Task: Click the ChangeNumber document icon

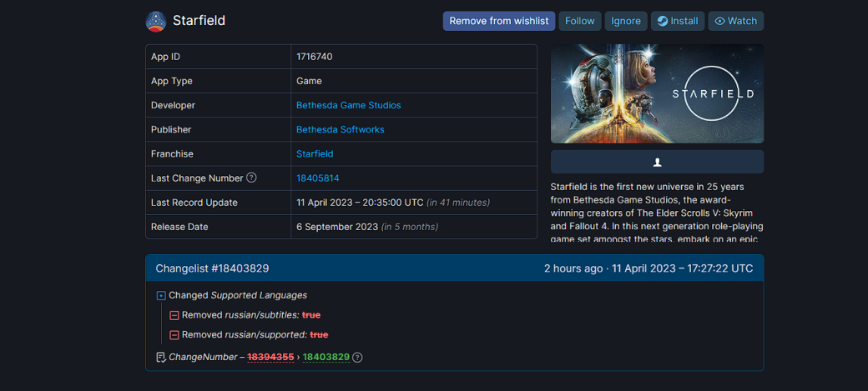Action: point(161,358)
